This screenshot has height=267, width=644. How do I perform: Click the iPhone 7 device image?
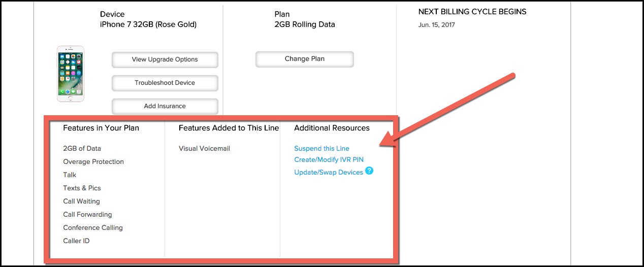(x=71, y=74)
